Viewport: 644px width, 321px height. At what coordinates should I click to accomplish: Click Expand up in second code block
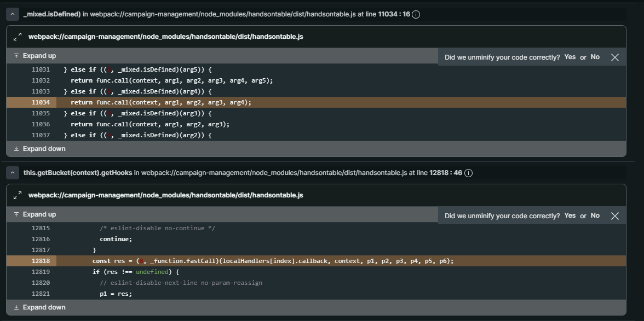coord(35,214)
